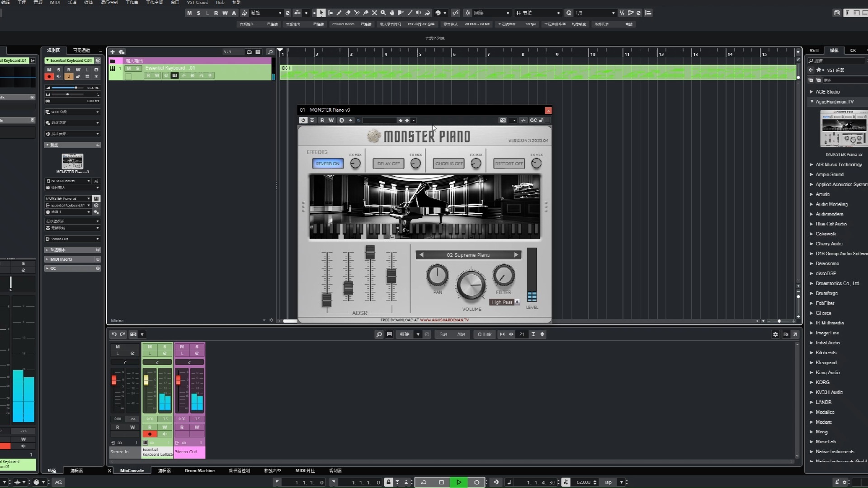Click the add track plus icon
The height and width of the screenshot is (488, 868).
[x=113, y=52]
